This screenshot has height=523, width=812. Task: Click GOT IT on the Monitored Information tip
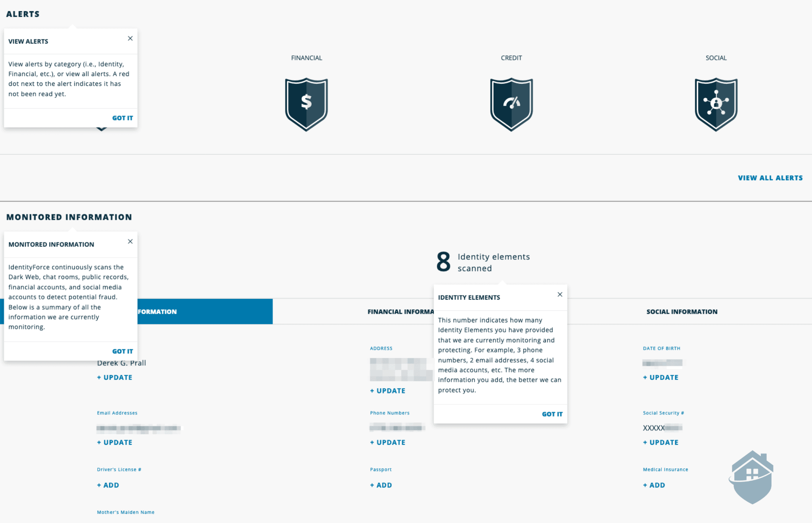pos(123,351)
